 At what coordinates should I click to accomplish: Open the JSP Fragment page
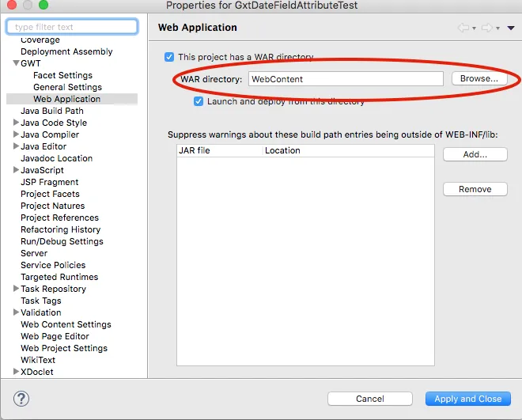[x=50, y=182]
